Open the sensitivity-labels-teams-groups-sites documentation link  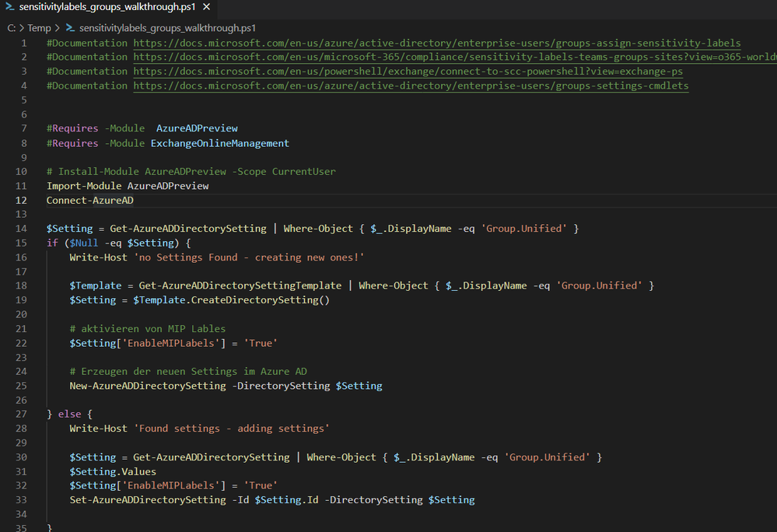[455, 57]
